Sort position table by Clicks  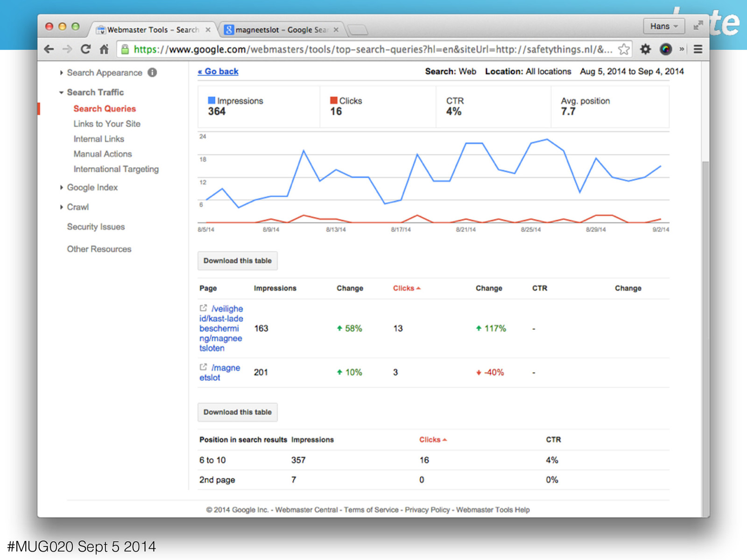pyautogui.click(x=433, y=440)
